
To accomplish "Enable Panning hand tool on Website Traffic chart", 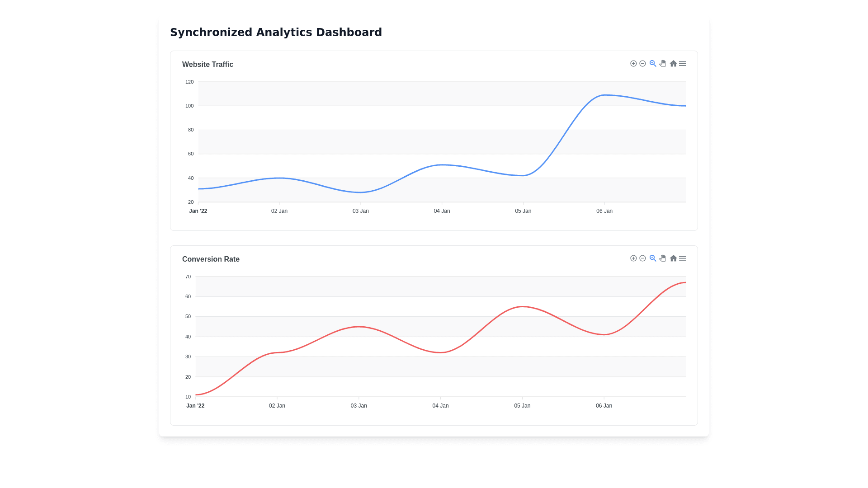I will 663,64.
